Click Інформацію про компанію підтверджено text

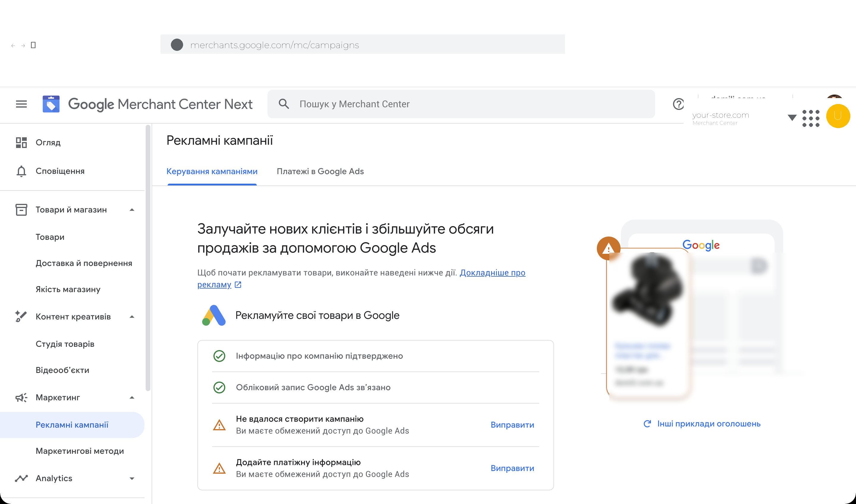pos(319,356)
